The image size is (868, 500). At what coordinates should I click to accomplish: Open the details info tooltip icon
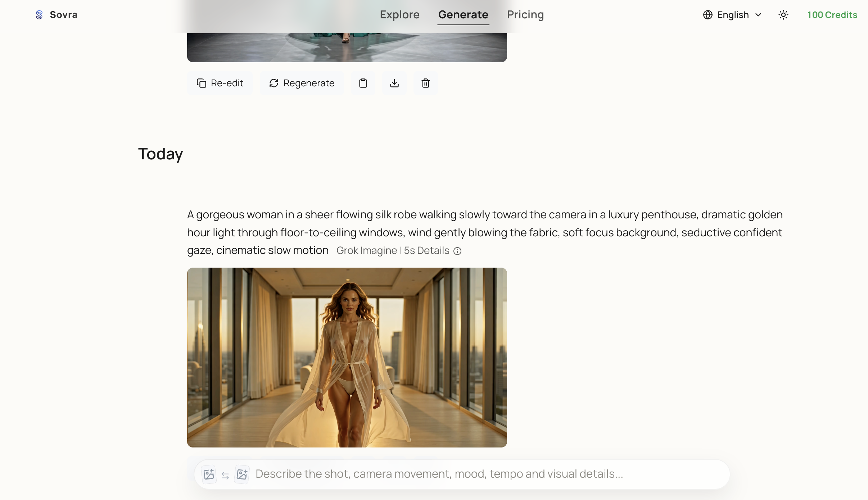[x=457, y=251]
